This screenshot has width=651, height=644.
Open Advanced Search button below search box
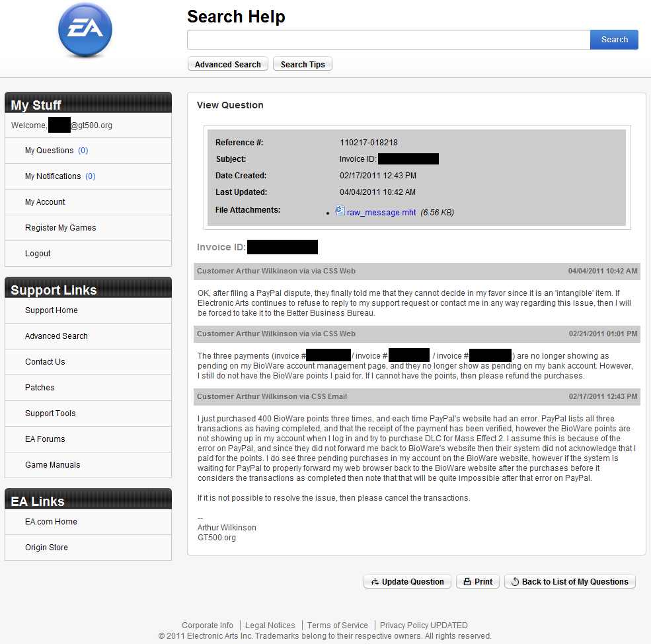coord(227,64)
